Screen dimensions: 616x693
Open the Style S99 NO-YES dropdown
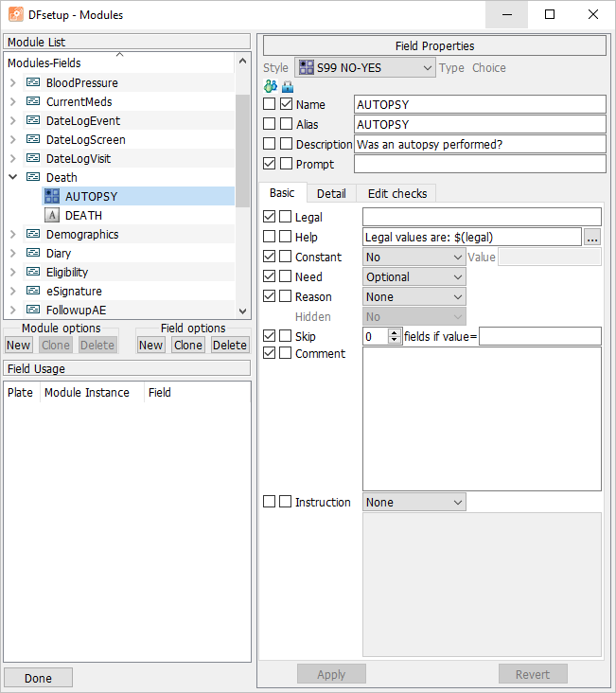pyautogui.click(x=365, y=67)
